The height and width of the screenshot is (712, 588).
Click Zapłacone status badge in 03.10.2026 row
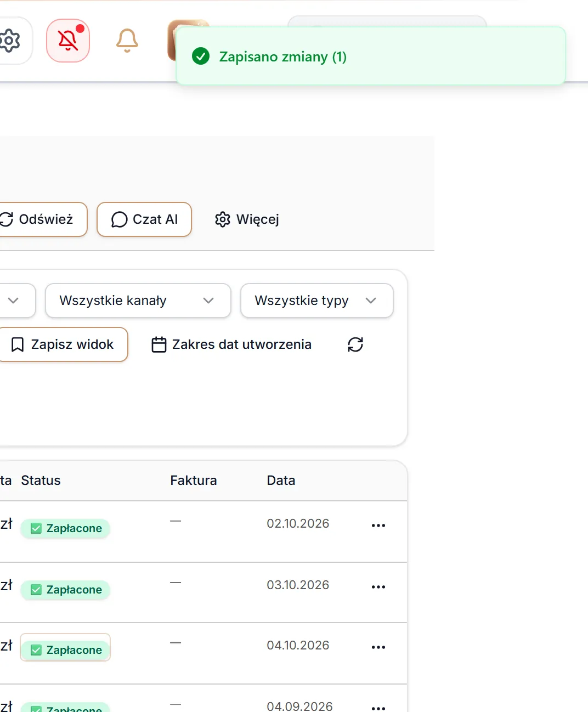65,590
